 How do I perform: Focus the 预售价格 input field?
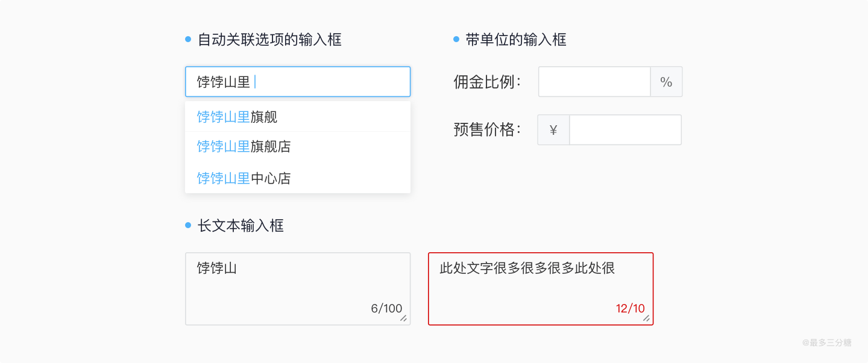click(x=625, y=130)
